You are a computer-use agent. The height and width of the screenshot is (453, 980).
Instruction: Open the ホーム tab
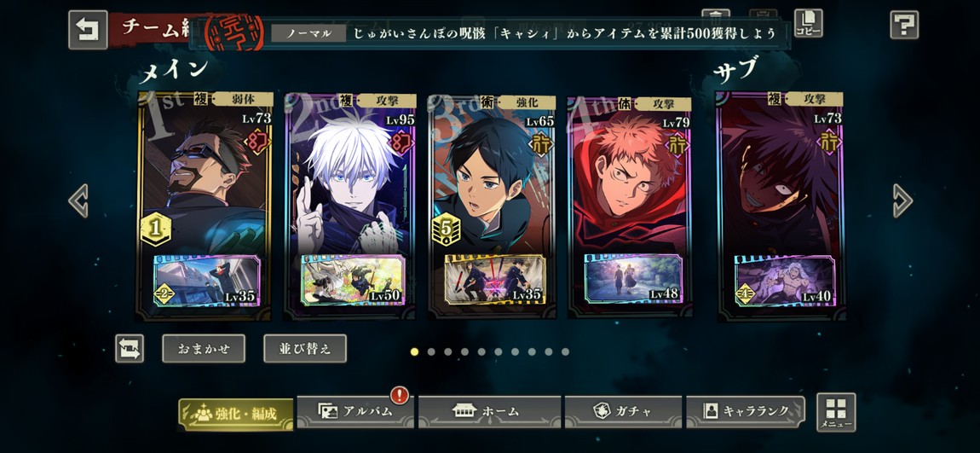pyautogui.click(x=487, y=412)
